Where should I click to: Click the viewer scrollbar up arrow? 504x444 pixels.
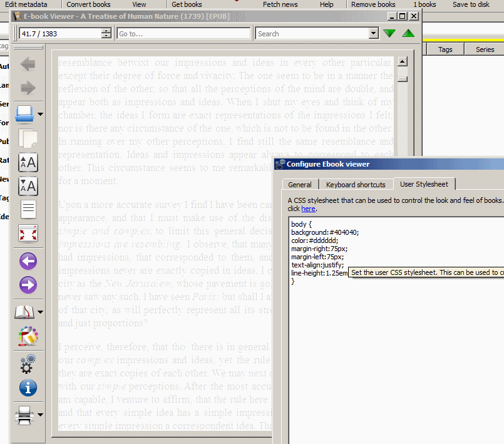403,61
